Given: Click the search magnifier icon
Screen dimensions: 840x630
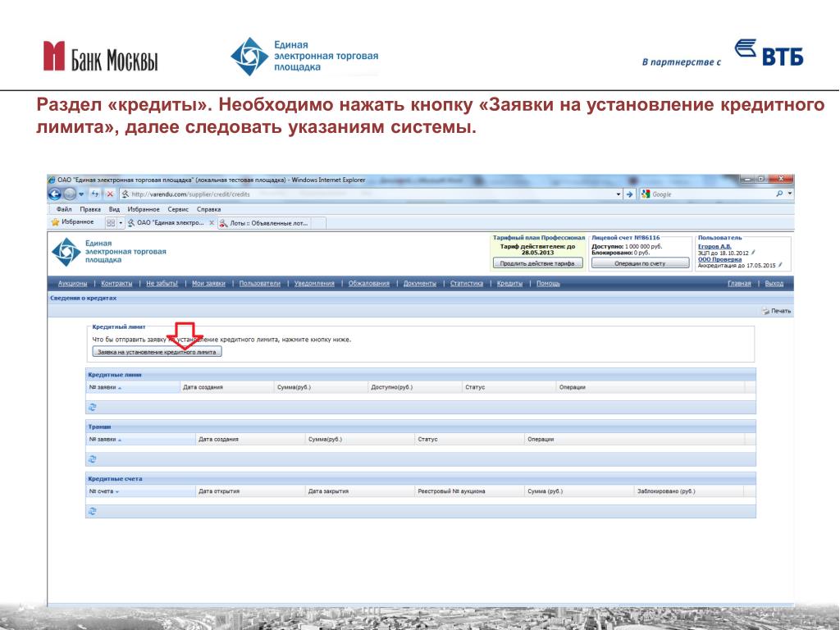Looking at the screenshot, I should 779,194.
